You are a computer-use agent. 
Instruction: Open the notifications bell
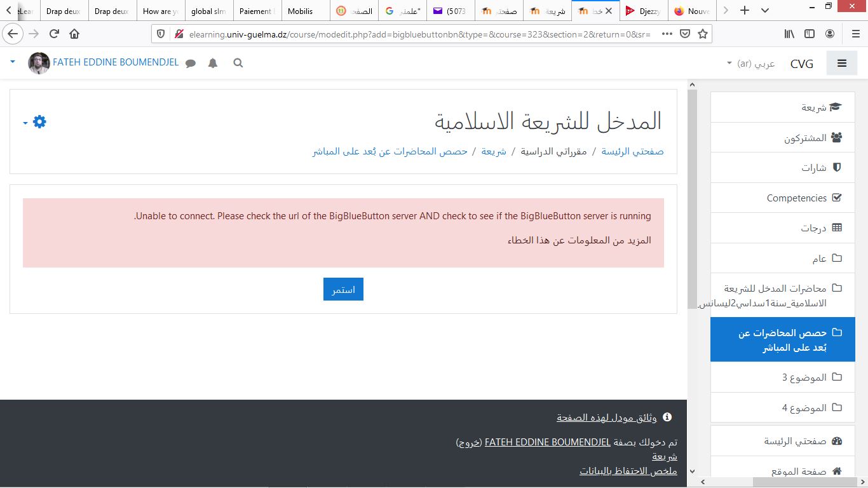click(213, 63)
